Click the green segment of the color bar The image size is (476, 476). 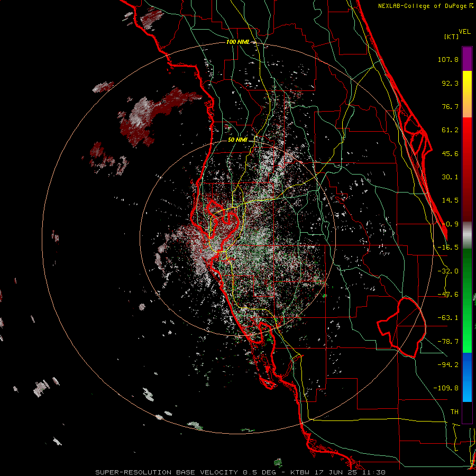pyautogui.click(x=467, y=300)
